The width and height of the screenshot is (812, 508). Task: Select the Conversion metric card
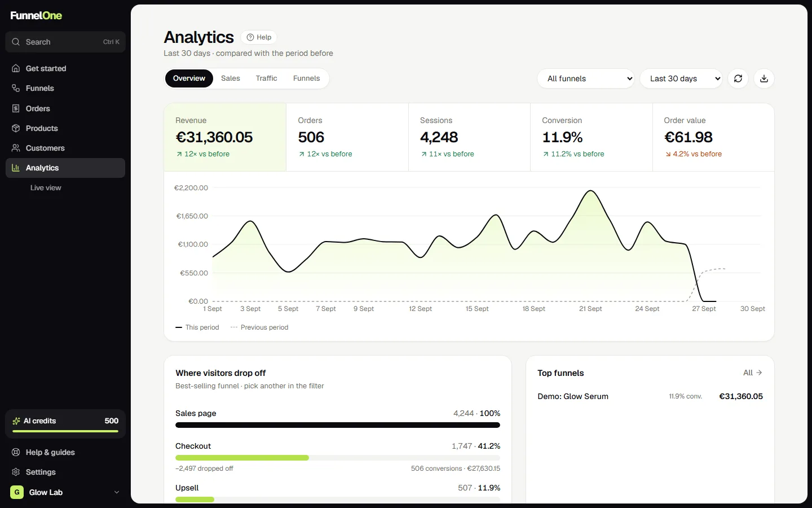[x=592, y=137]
